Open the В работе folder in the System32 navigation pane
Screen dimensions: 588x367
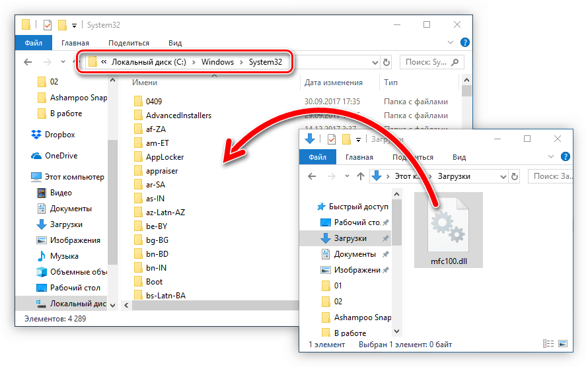tap(59, 113)
